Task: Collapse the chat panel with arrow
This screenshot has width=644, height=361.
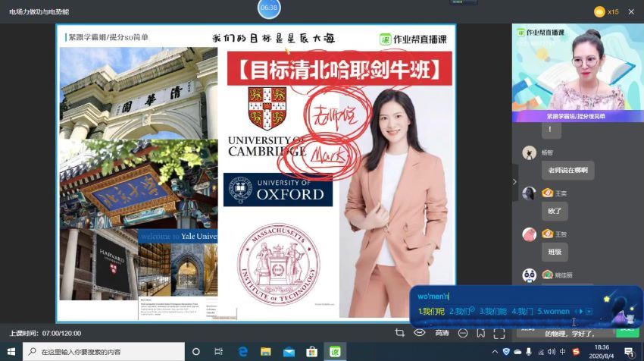Action: pos(514,182)
